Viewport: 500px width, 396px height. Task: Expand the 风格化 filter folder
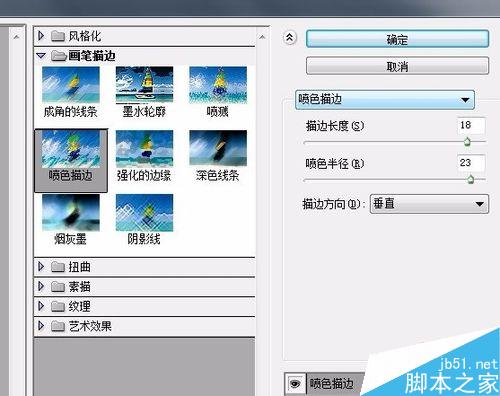[41, 35]
